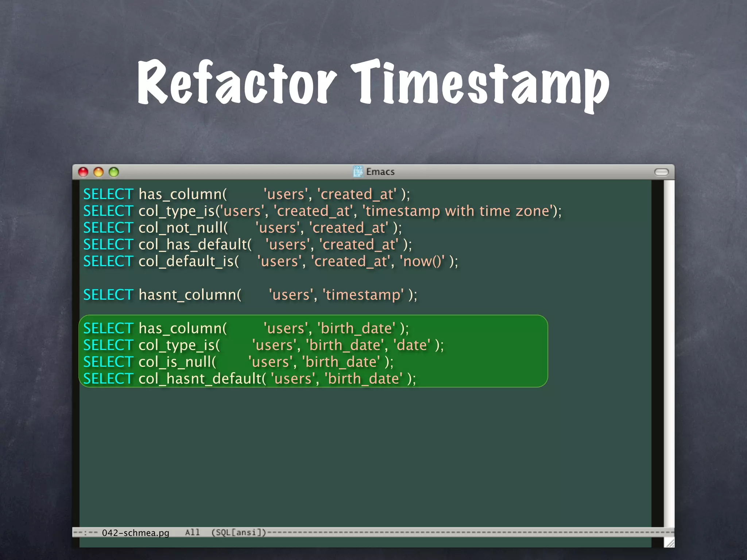Screen dimensions: 747x560
Task: Click the col_default_is 'now()' line
Action: tap(271, 261)
